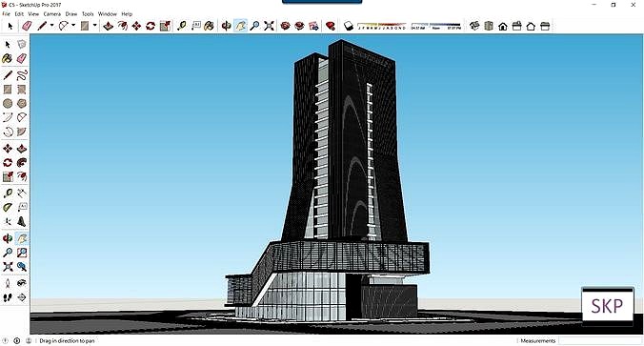Open the Window menu
Viewport: 644px width, 346px height.
click(108, 14)
